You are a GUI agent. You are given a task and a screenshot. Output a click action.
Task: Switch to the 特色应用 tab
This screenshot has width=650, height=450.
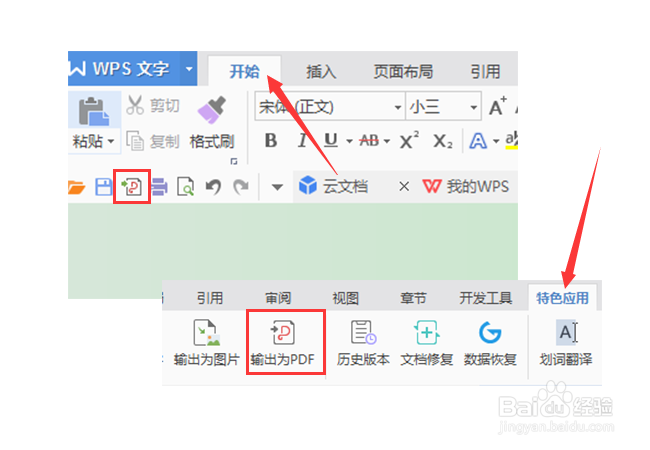click(562, 298)
